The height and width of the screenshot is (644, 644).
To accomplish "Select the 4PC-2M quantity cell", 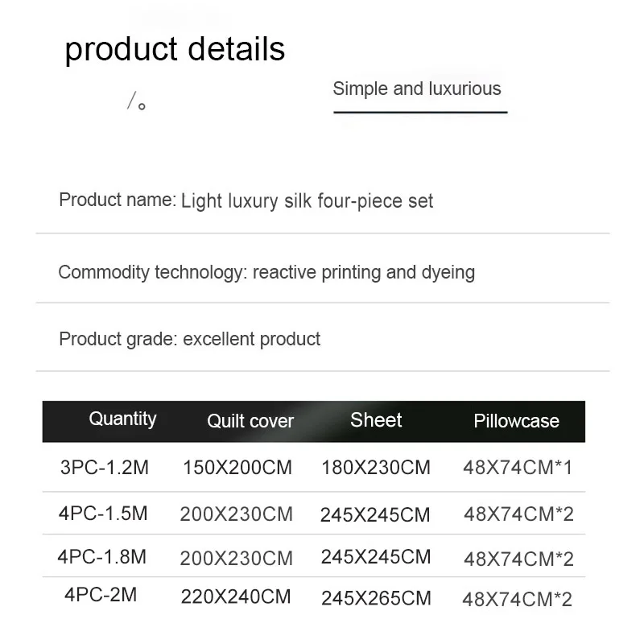I will 101,596.
